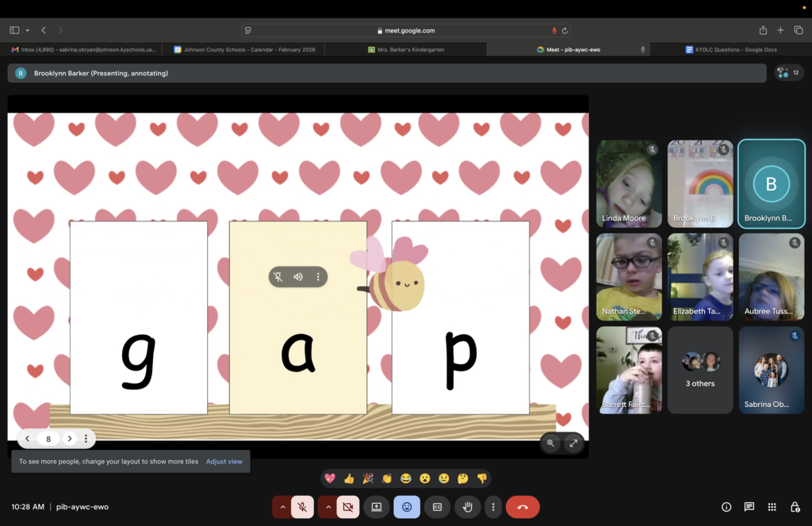The image size is (812, 526).
Task: Open Host controls lock icon
Action: pos(795,507)
